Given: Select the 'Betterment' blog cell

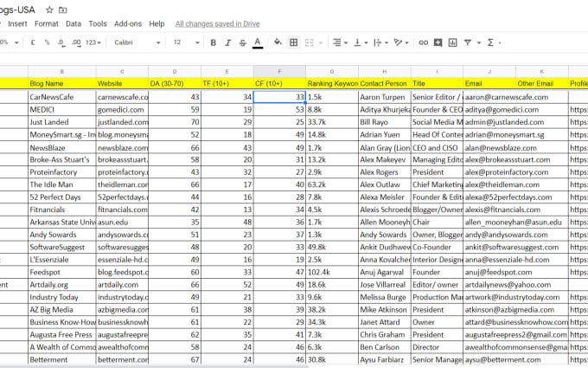Looking at the screenshot, I should [62, 359].
